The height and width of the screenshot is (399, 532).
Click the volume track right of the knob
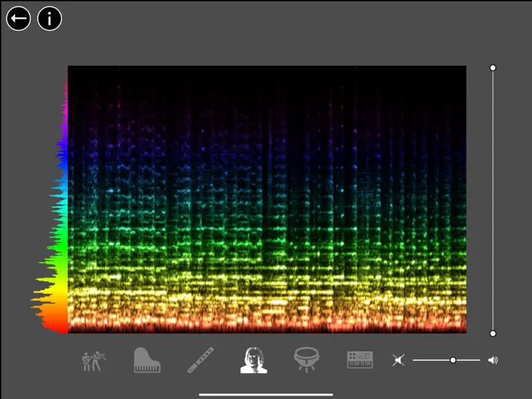[x=468, y=360]
